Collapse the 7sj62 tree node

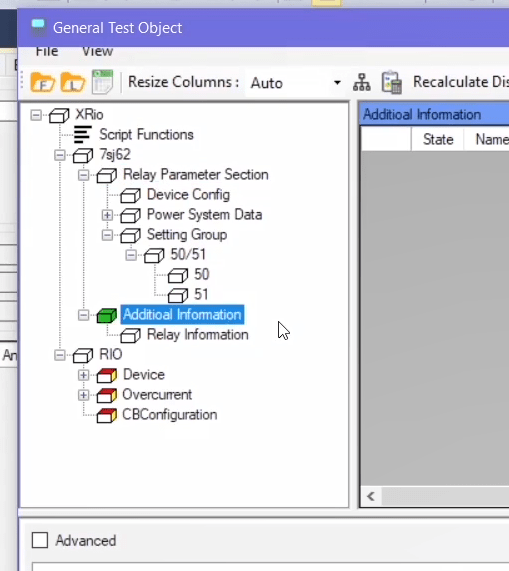point(60,155)
